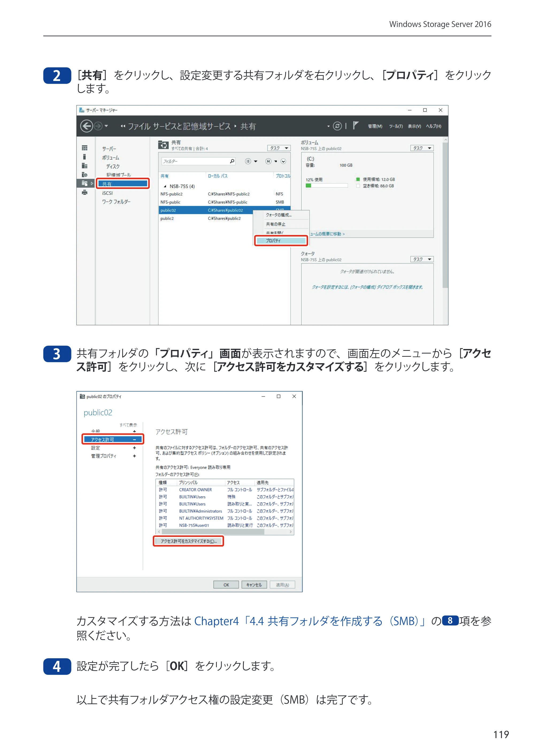Select the NFS-public2 share row
Screen dimensions: 535x756
coord(224,194)
